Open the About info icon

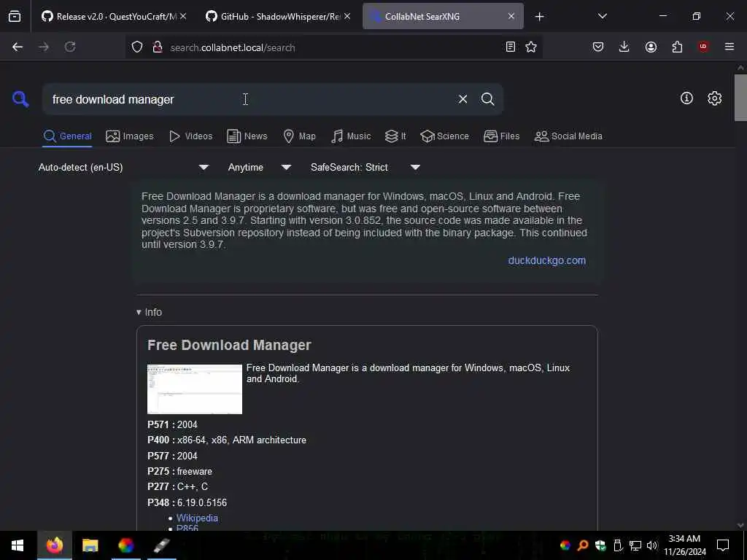click(686, 98)
